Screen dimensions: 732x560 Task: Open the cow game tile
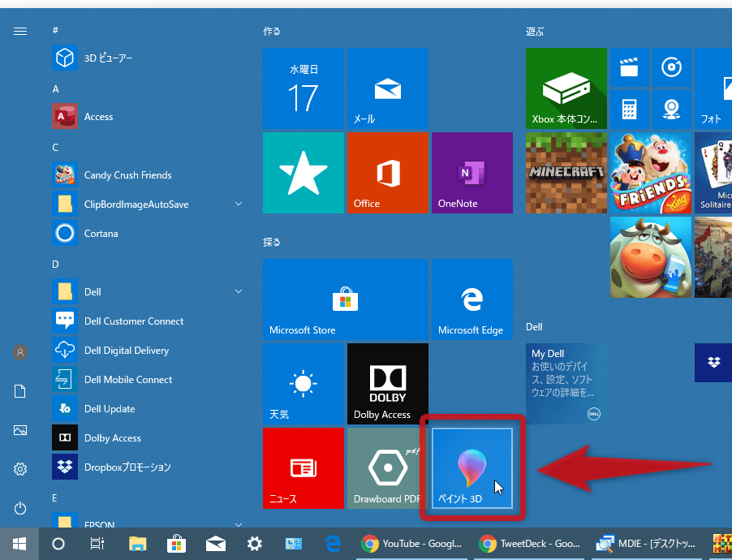coord(651,257)
